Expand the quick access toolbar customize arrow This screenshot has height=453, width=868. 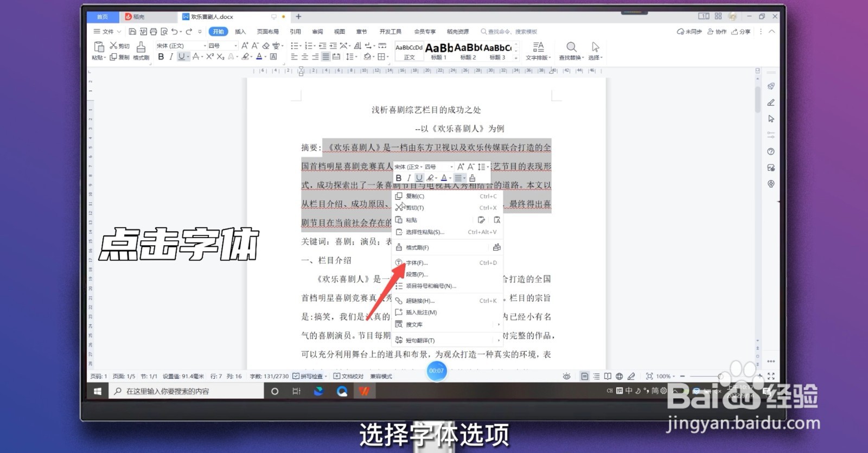(x=200, y=31)
